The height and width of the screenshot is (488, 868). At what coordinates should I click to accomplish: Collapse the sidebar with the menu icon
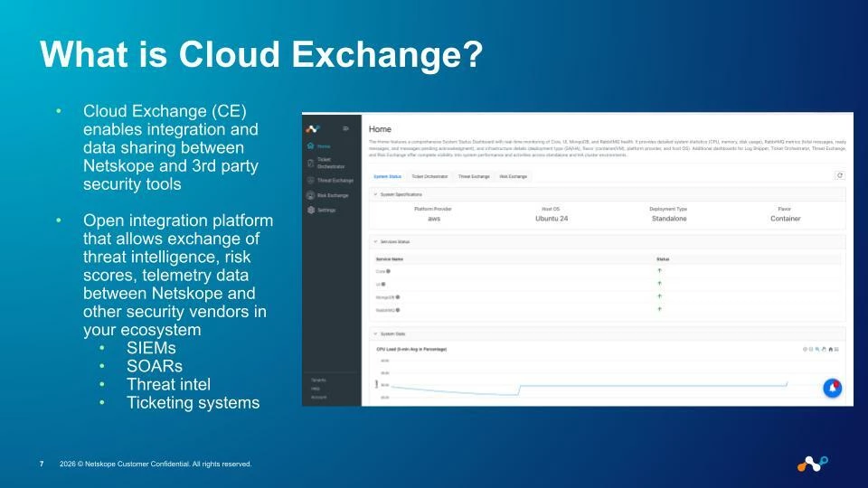345,128
